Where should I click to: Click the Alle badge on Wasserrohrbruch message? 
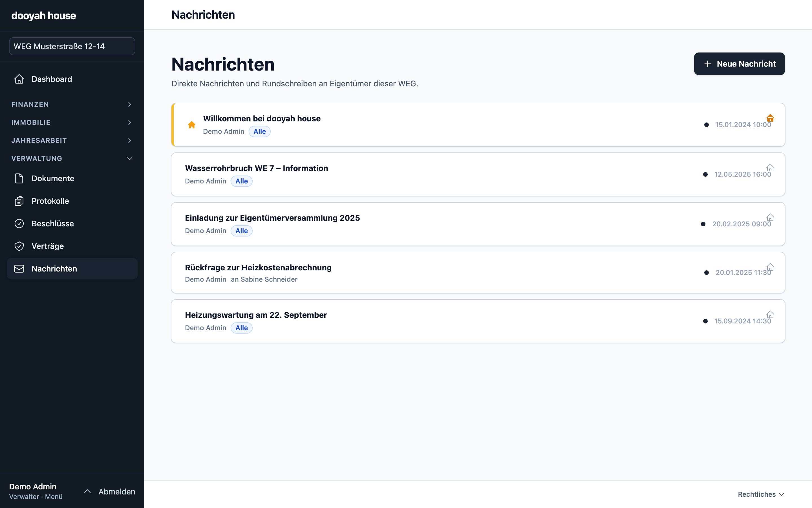[242, 181]
